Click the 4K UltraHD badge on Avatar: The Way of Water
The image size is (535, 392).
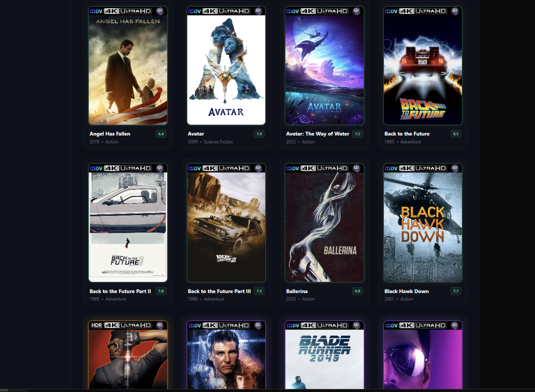(x=325, y=11)
